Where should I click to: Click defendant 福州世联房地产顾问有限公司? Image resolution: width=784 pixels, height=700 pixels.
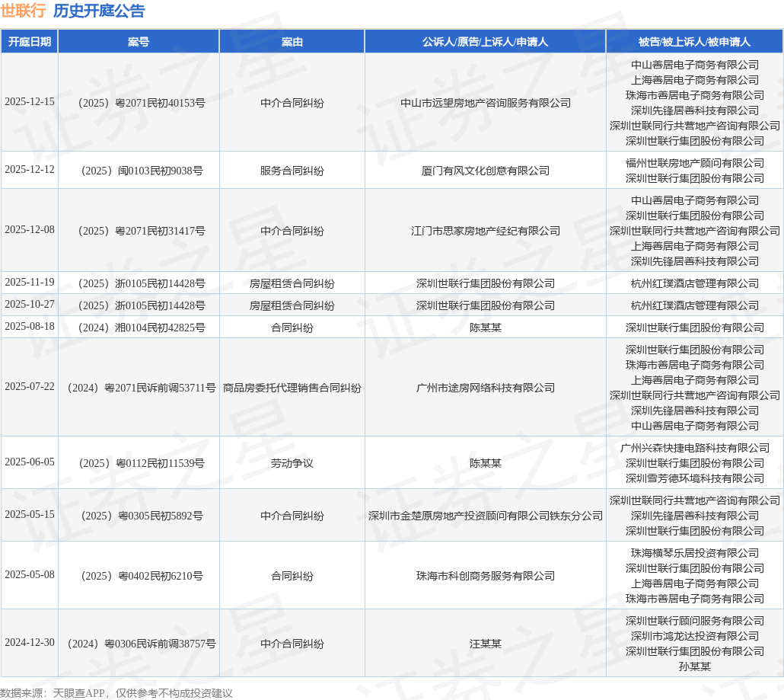click(695, 163)
